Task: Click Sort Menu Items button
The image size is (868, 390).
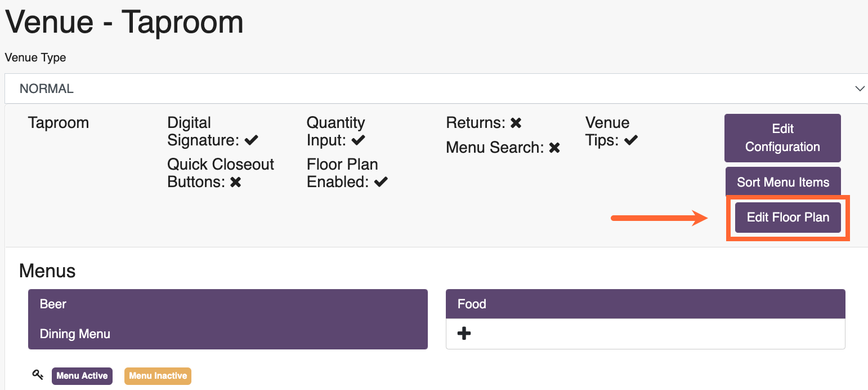Action: [783, 182]
